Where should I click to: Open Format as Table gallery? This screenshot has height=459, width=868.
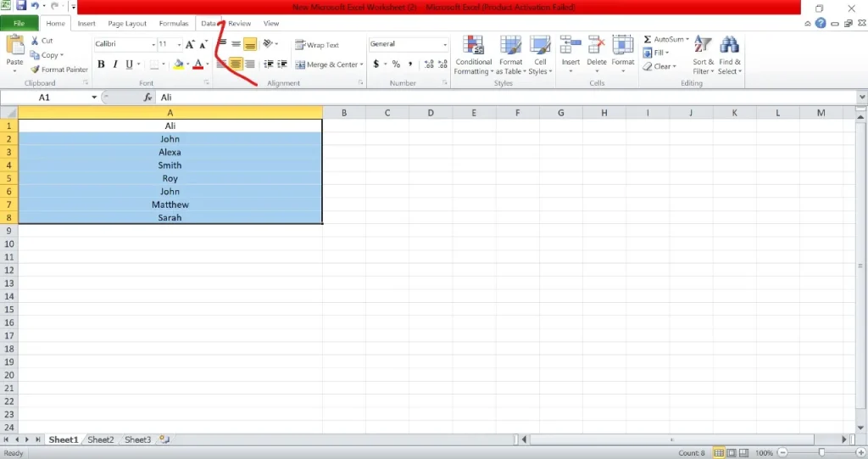point(510,55)
